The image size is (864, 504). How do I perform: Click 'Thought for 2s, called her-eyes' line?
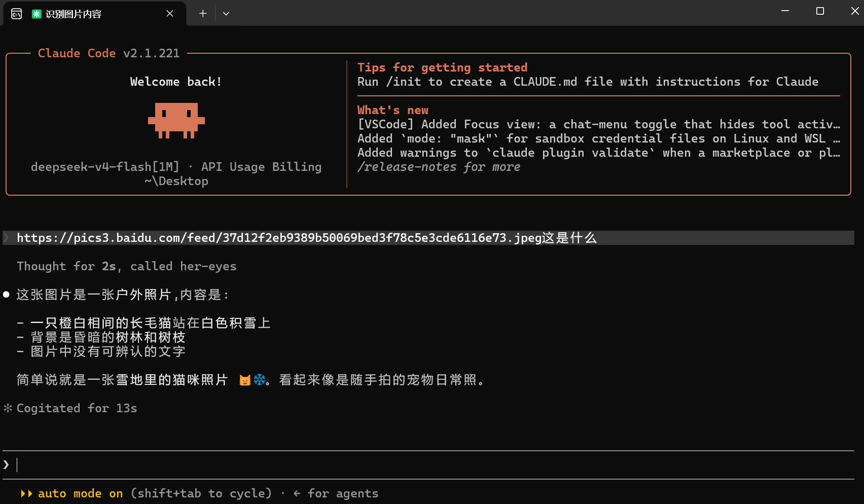(x=127, y=266)
